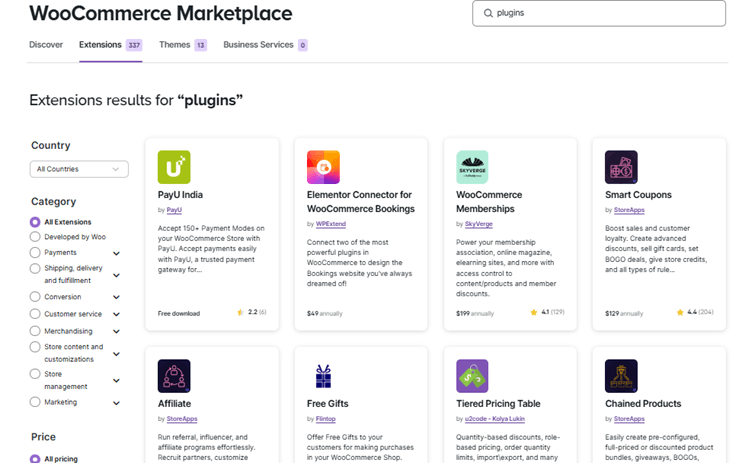The width and height of the screenshot is (755, 463).
Task: Open the Chained Products title
Action: [x=643, y=404]
